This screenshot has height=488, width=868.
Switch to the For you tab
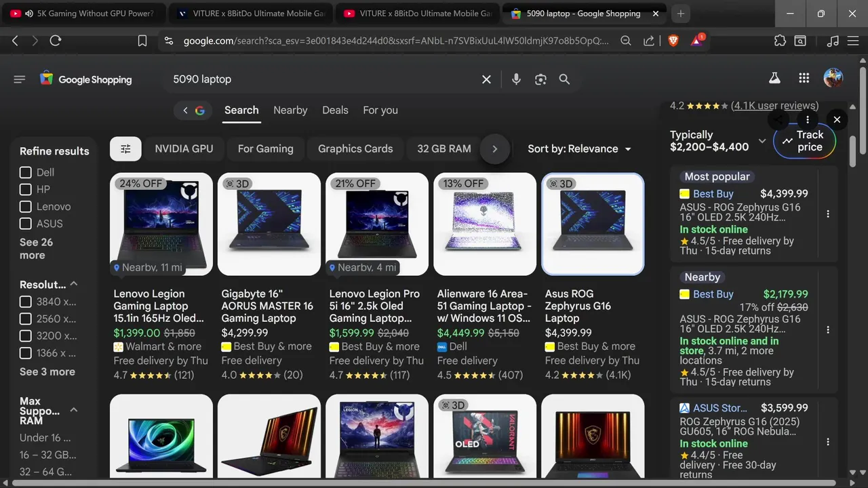click(380, 110)
